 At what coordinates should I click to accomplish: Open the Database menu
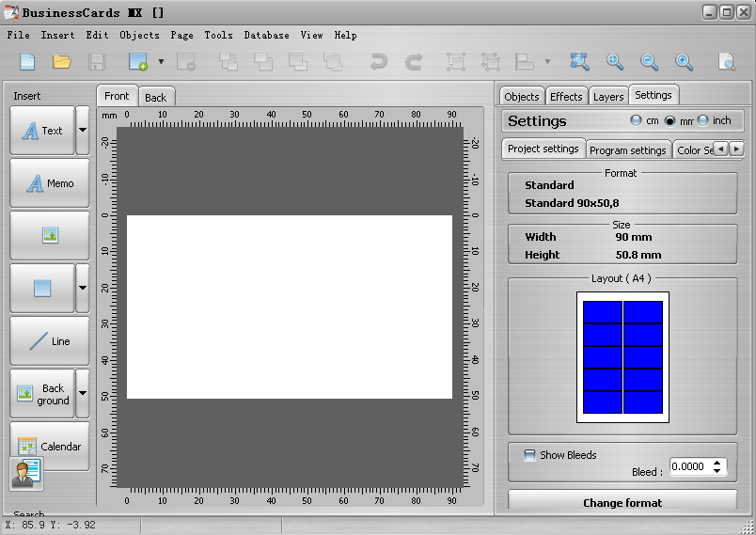tap(266, 35)
